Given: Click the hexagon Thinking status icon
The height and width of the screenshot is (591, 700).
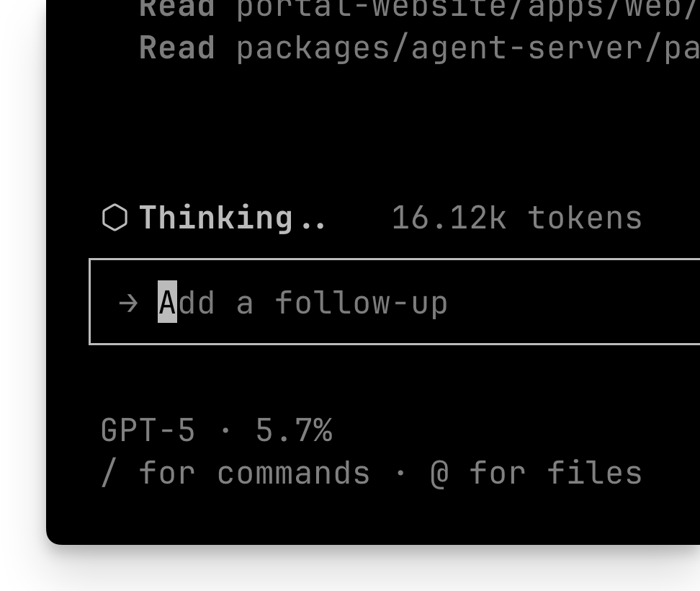Looking at the screenshot, I should (115, 218).
